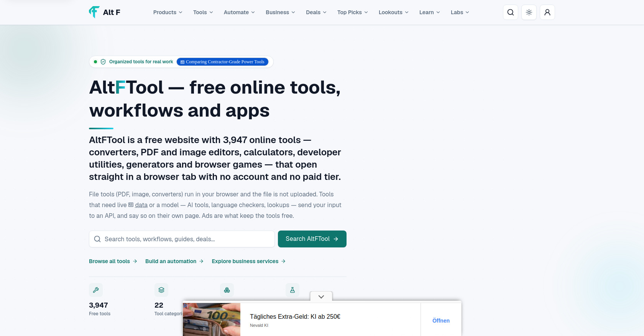Collapse the ad banner with chevron tab
644x336 pixels.
click(321, 296)
